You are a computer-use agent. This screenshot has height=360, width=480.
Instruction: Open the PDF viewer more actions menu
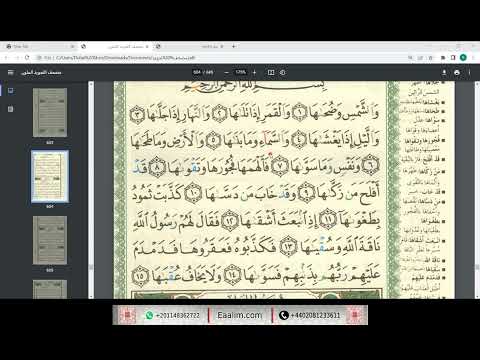coord(469,72)
